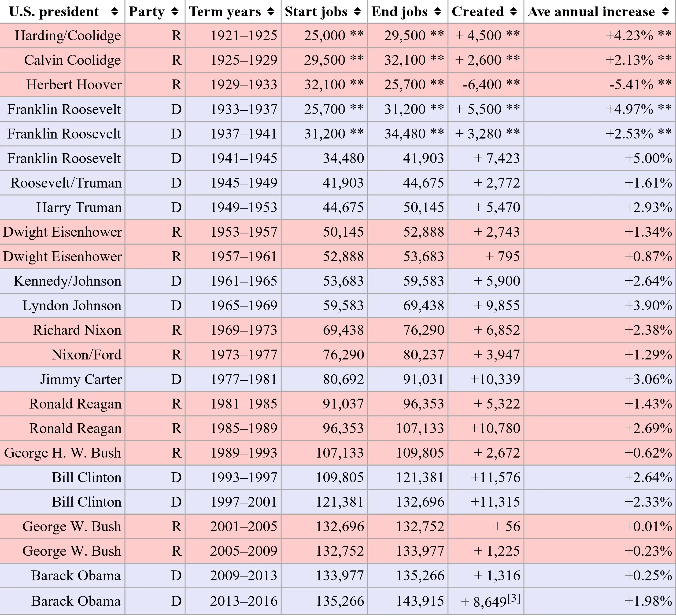The height and width of the screenshot is (616, 676).
Task: Click the Harding/Coolidge row name
Action: (x=68, y=36)
